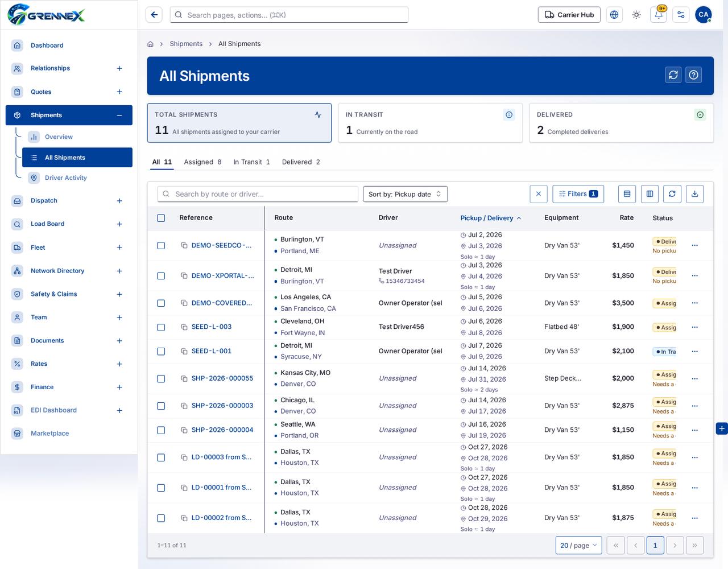Sort by the Pickup / Delivery column header

coord(491,218)
